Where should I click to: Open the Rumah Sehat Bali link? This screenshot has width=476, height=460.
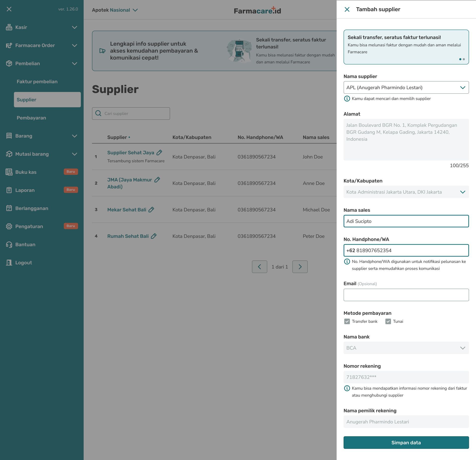[x=128, y=236]
